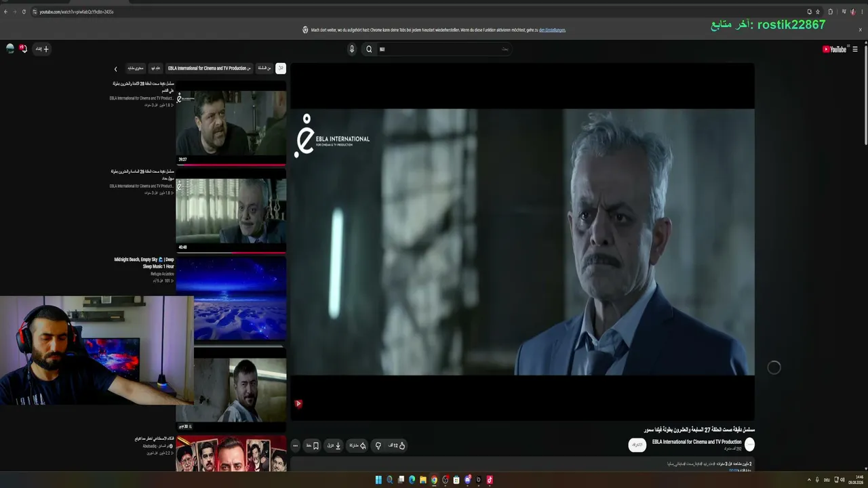The height and width of the screenshot is (488, 868).
Task: Open the Chrome extensions puzzle icon
Action: click(830, 12)
